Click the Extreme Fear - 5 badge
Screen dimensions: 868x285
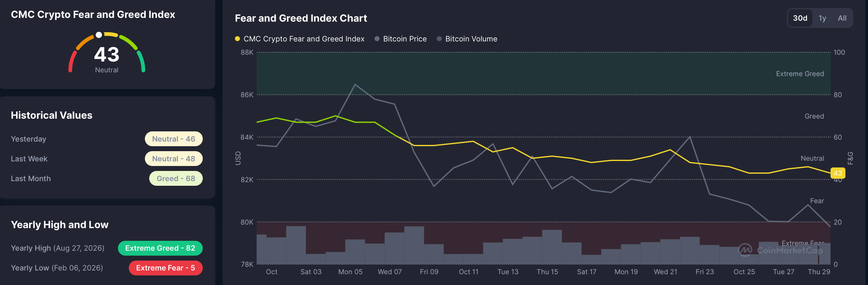[165, 268]
